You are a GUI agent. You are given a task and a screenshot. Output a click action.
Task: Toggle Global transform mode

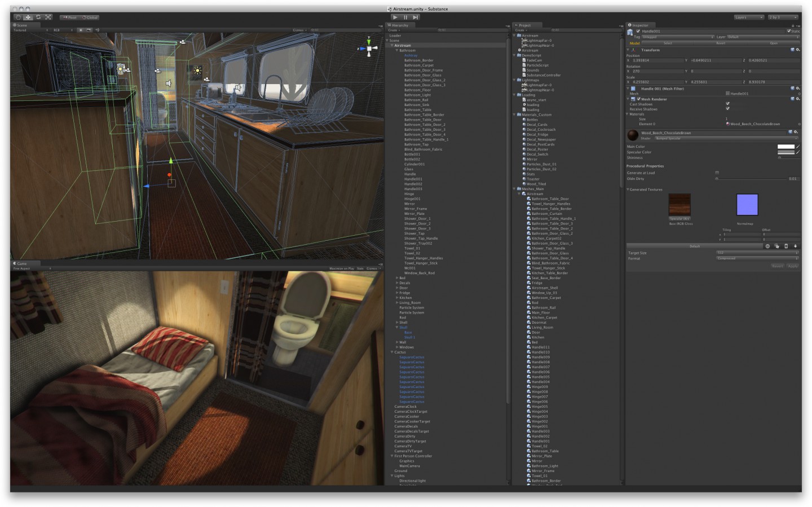coord(89,17)
